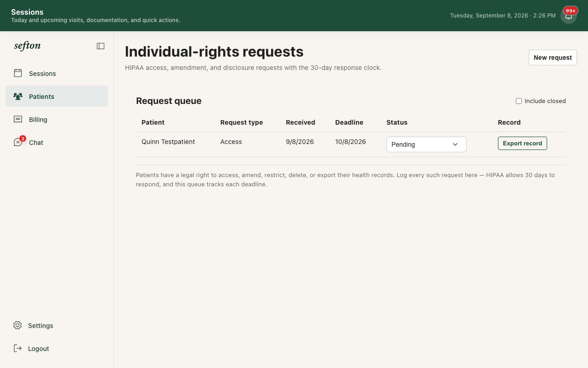The width and height of the screenshot is (588, 368).
Task: Click the Access request type cell
Action: 231,142
